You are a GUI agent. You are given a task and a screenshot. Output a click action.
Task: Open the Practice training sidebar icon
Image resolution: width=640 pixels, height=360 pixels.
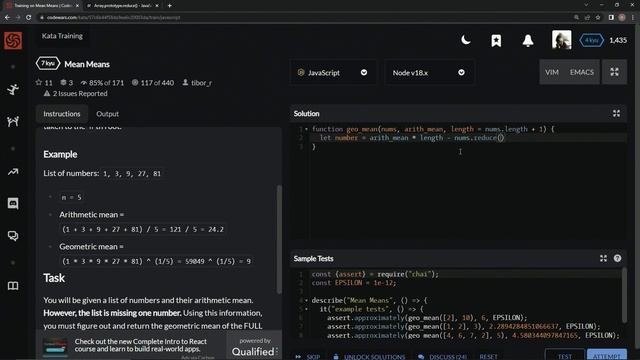(x=13, y=89)
